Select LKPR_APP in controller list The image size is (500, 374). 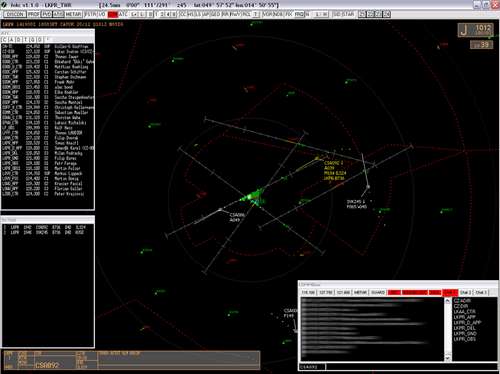464,317
